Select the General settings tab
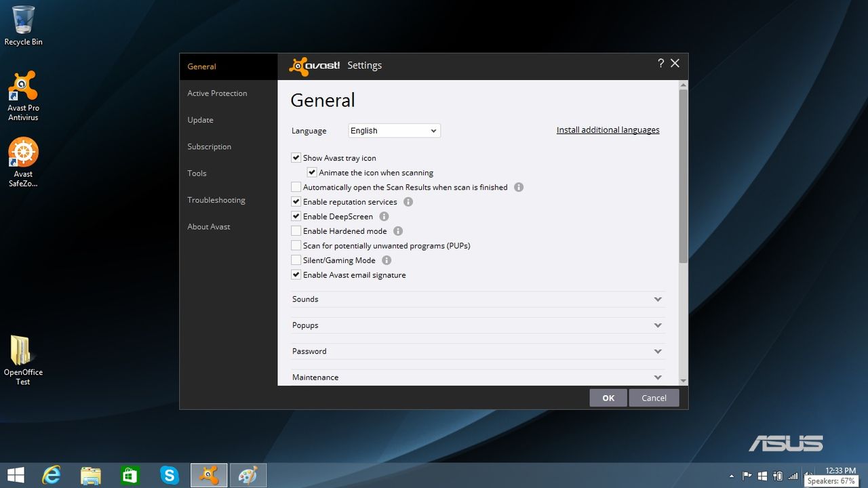 click(229, 66)
